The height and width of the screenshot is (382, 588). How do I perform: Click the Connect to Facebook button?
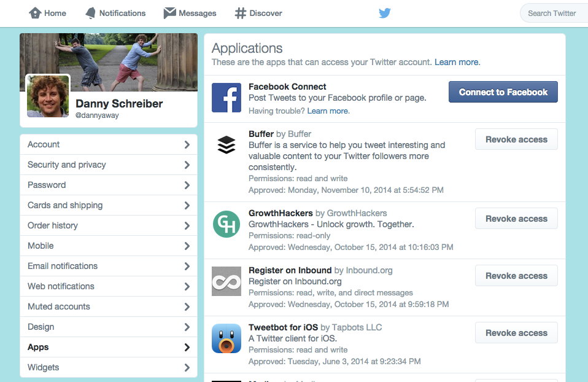click(x=503, y=92)
